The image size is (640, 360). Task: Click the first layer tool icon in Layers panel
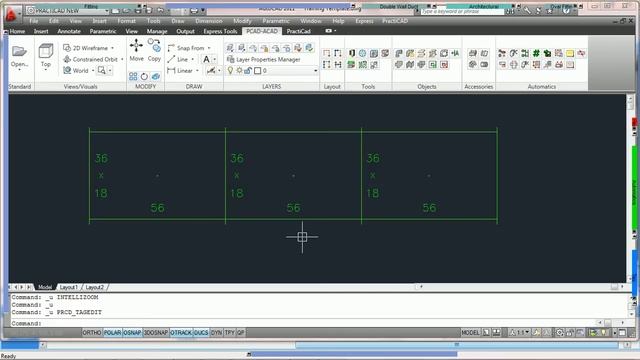(x=230, y=48)
